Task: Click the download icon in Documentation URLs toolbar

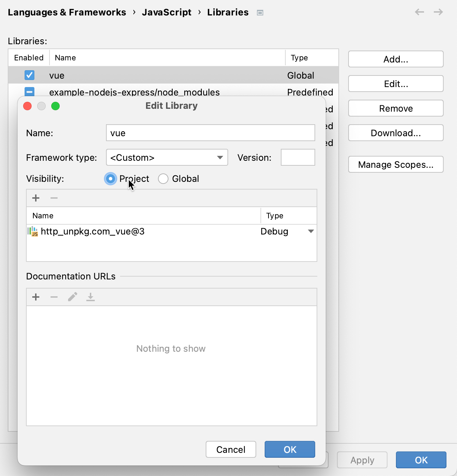Action: [x=91, y=297]
